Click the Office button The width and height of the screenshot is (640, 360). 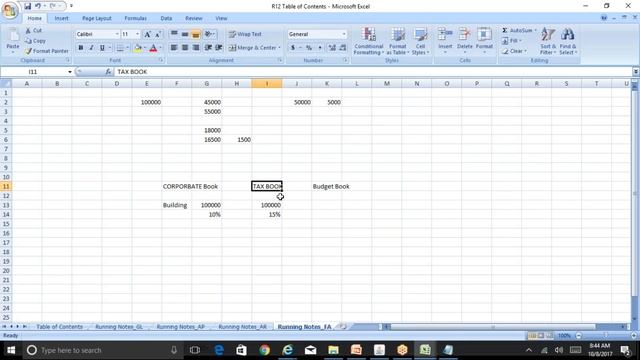pos(9,10)
